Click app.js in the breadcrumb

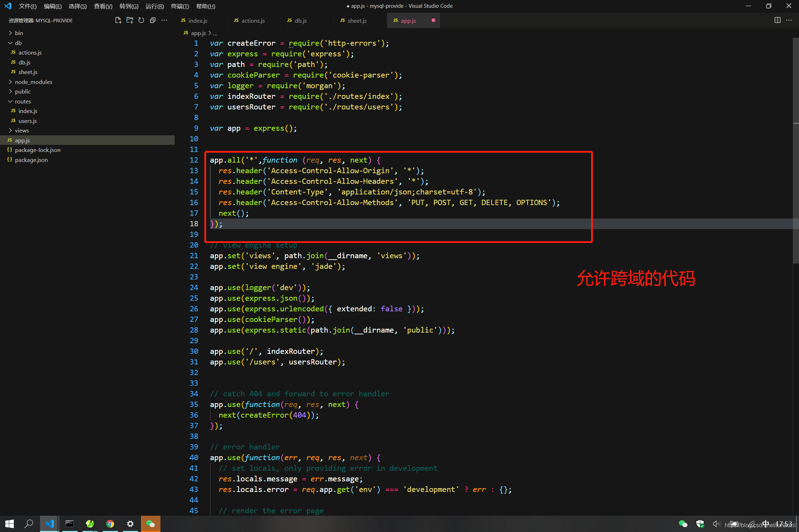(x=198, y=33)
